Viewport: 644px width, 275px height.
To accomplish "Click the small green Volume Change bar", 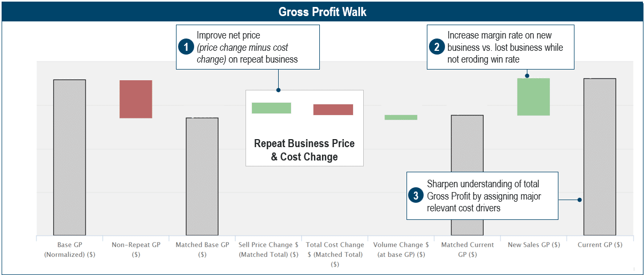I will click(401, 117).
